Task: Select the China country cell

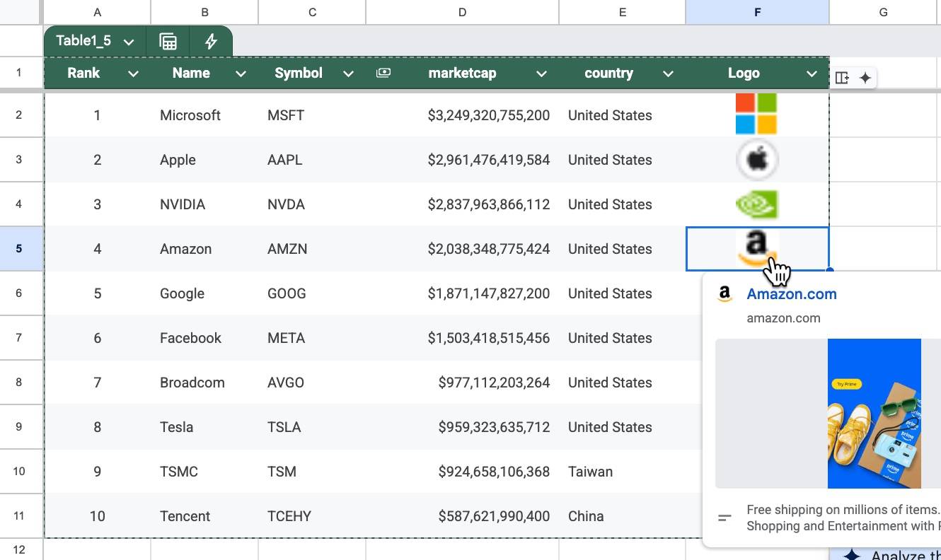Action: [622, 516]
